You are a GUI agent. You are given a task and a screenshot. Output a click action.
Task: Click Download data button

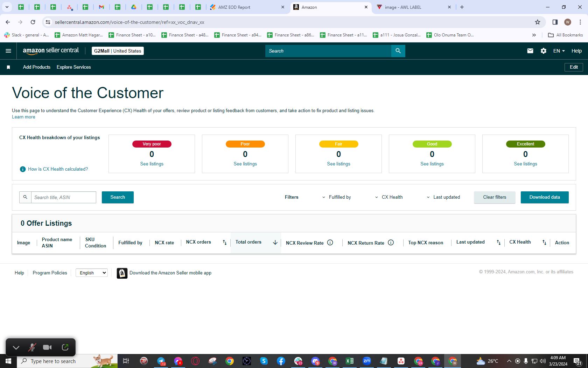tap(545, 197)
